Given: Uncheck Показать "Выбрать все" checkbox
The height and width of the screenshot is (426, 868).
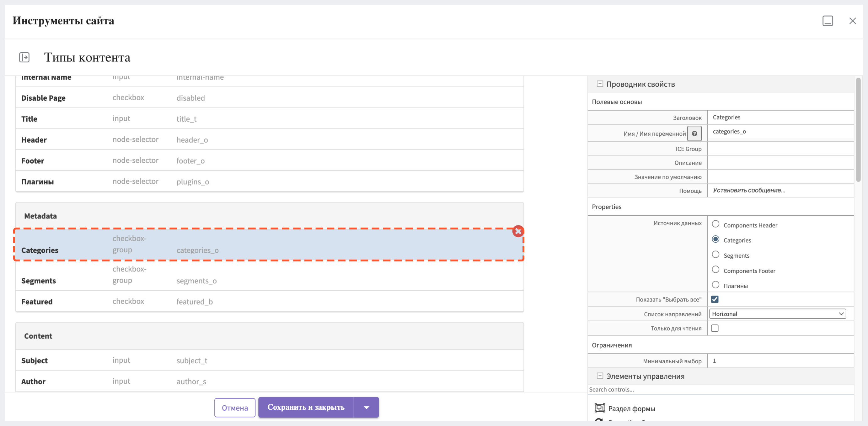Looking at the screenshot, I should click(x=715, y=299).
